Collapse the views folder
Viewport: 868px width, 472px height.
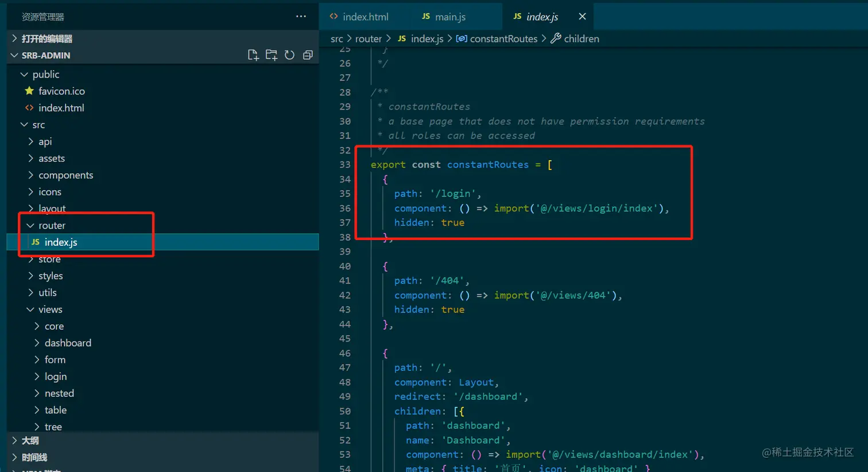point(162,309)
